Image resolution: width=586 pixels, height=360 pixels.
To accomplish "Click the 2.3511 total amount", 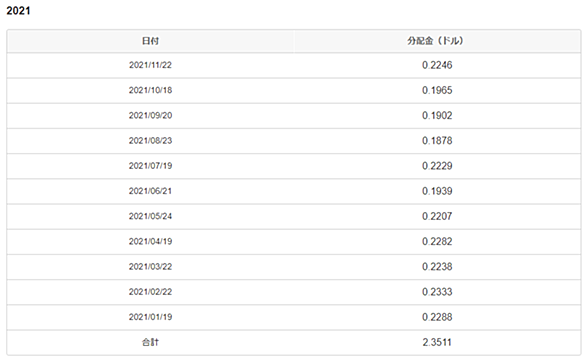I will [x=437, y=342].
